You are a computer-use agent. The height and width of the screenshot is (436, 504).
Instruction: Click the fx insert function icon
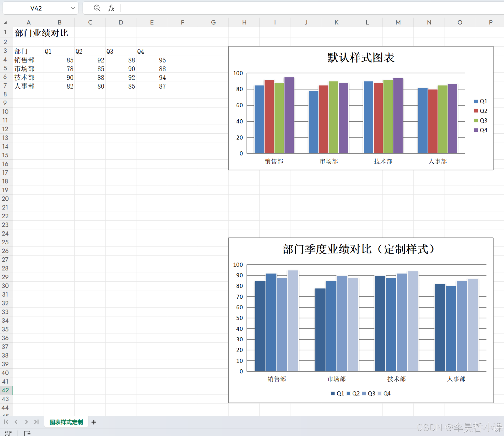[111, 8]
